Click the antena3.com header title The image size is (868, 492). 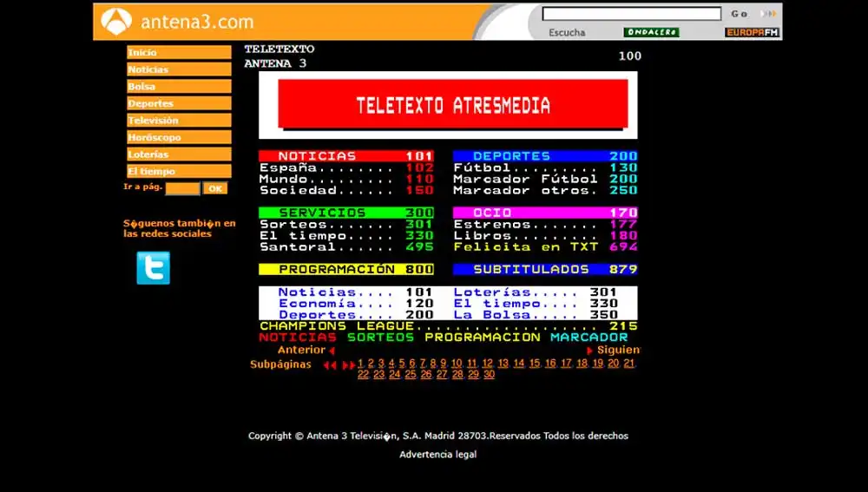click(197, 23)
